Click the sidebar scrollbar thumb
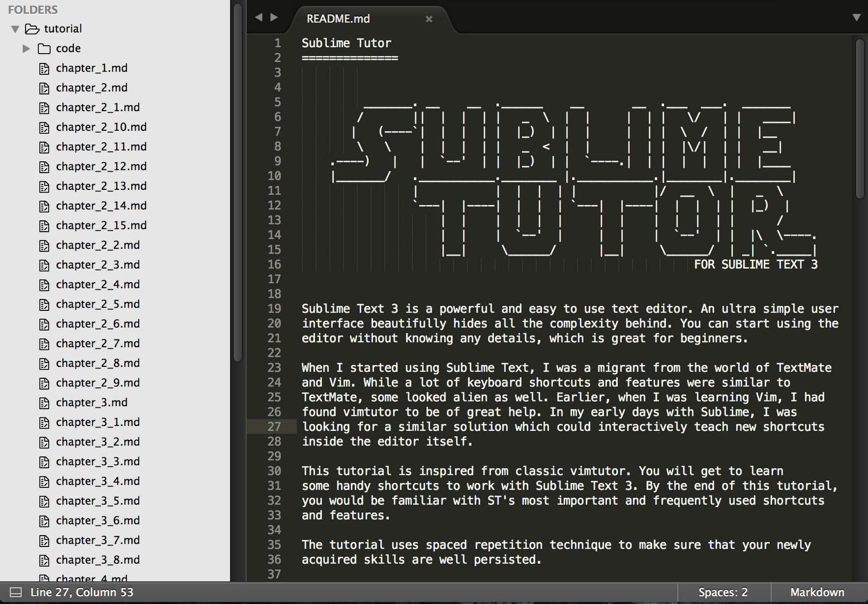 click(x=237, y=185)
